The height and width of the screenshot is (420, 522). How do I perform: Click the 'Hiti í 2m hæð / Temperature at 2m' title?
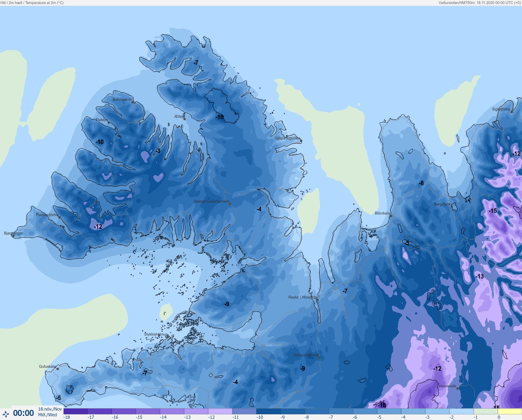(x=32, y=2)
